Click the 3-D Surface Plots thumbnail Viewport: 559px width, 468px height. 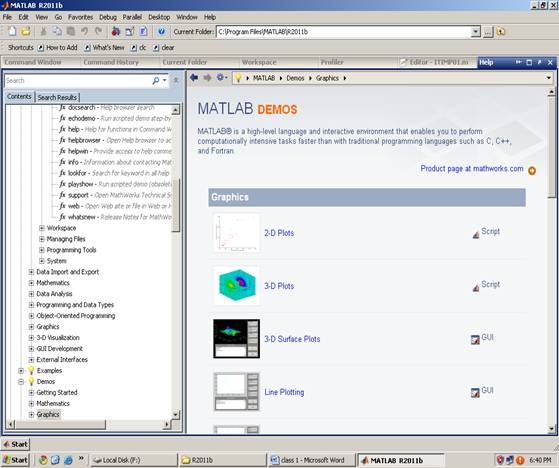[237, 339]
